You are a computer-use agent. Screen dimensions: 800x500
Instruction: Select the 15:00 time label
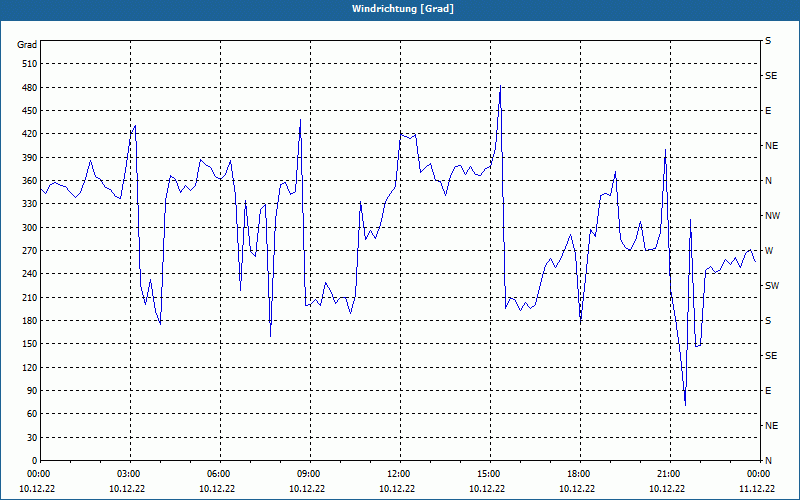tap(490, 474)
